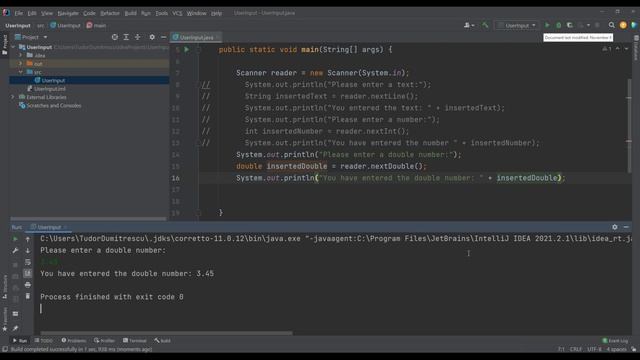Click the main breadcrumb in the navigation bar
This screenshot has width=640, height=360.
96,25
